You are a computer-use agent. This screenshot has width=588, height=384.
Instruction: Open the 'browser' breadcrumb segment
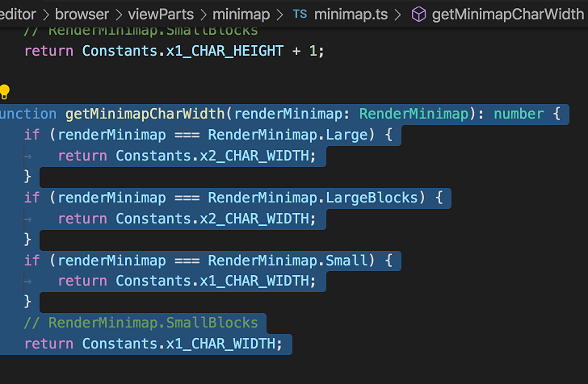tap(82, 15)
